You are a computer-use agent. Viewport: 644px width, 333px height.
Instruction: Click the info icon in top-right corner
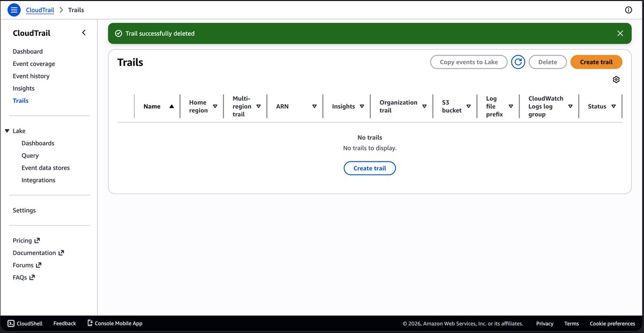coord(628,10)
